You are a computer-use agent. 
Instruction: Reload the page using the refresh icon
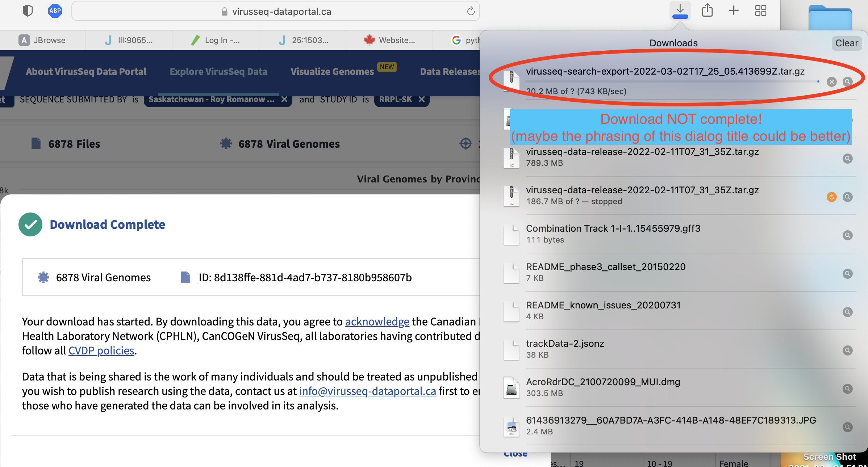pyautogui.click(x=470, y=11)
